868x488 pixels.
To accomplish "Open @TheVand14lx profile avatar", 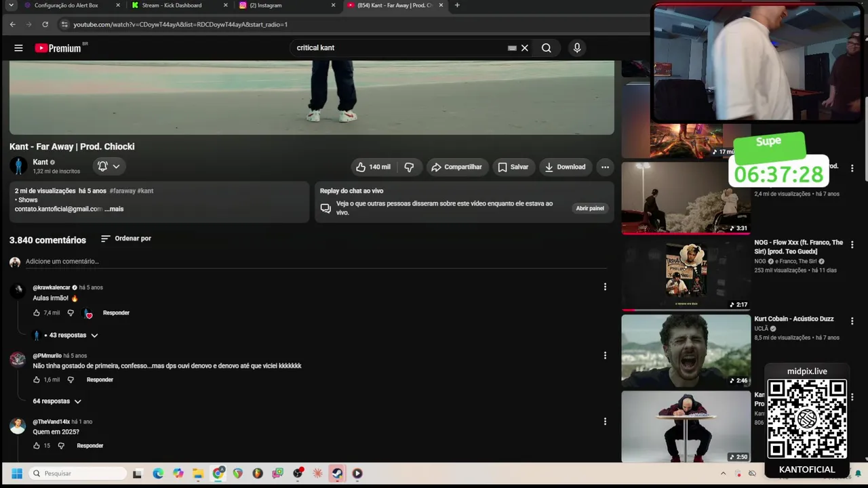I will pos(18,426).
